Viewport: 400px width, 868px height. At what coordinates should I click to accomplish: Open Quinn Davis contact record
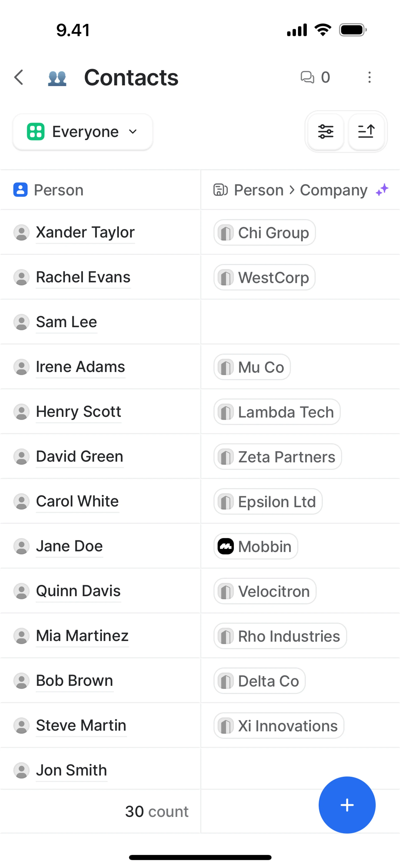click(78, 591)
